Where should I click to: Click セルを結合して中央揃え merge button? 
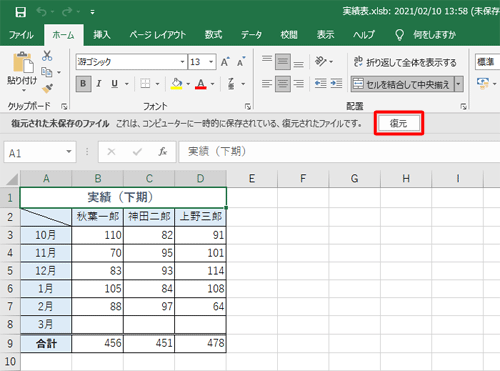tap(402, 84)
